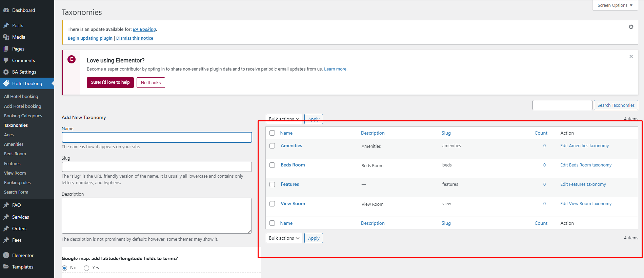Click Edit Beds Room taxonomy link
The width and height of the screenshot is (644, 278).
[x=586, y=165]
